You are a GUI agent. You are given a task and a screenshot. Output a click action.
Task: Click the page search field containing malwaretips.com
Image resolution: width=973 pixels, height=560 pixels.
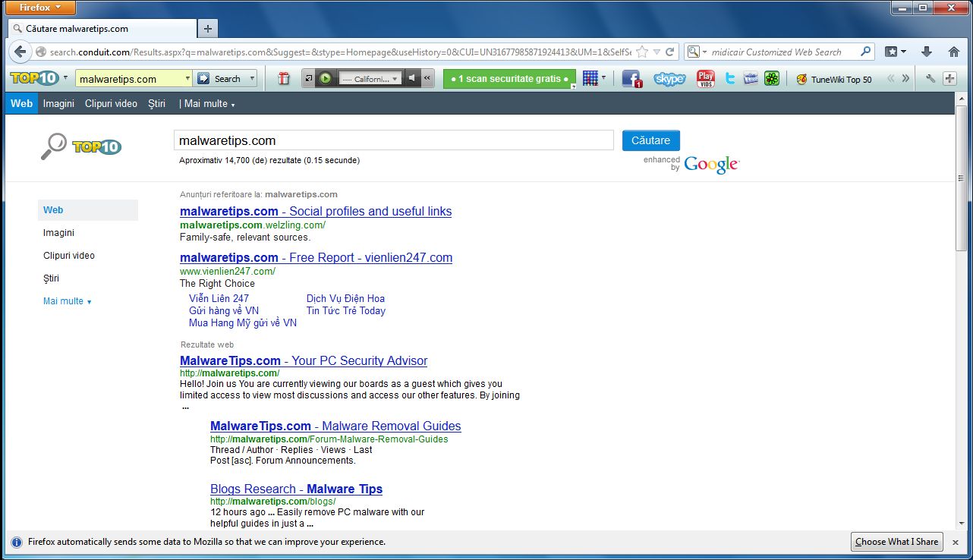point(394,140)
